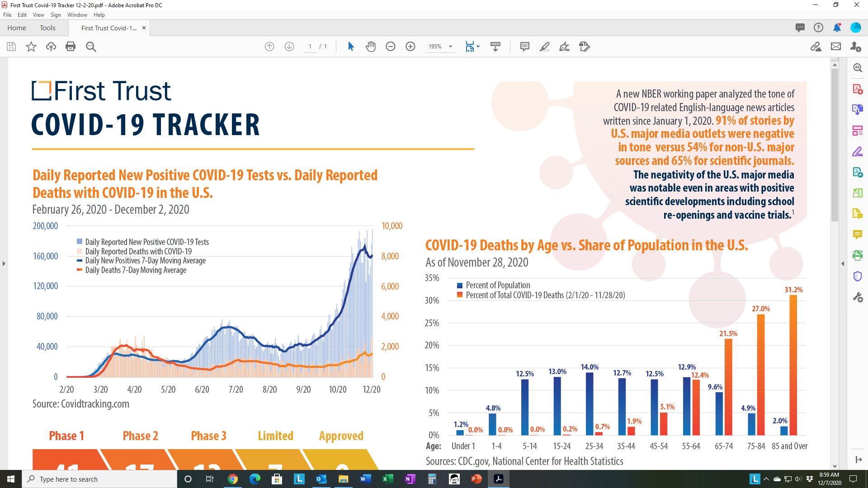This screenshot has width=868, height=488.
Task: Open the View menu
Action: pos(38,15)
